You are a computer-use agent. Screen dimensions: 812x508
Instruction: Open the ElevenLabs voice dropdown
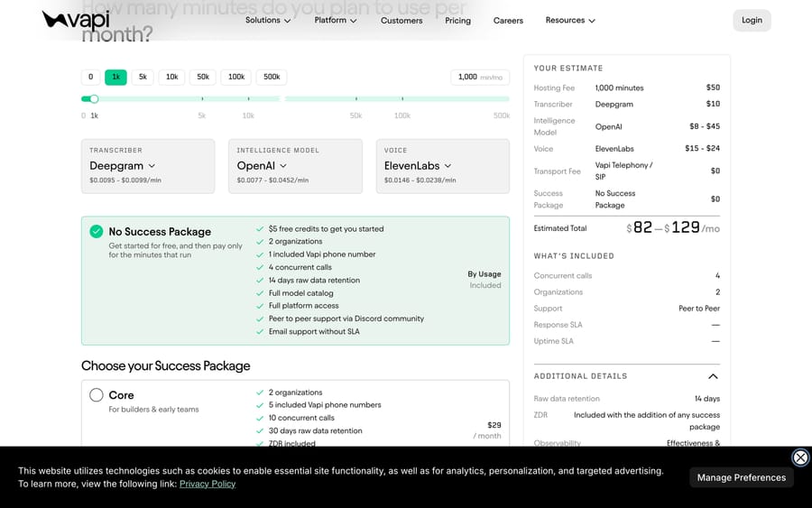[418, 166]
